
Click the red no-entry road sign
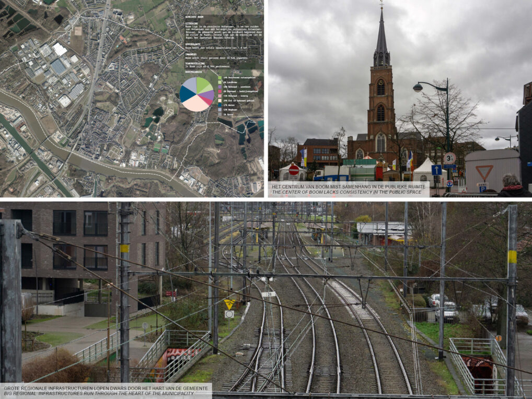(x=294, y=170)
